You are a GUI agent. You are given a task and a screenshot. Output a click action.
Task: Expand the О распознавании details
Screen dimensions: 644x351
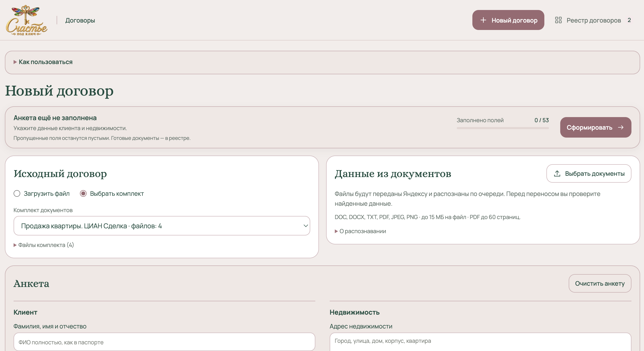pyautogui.click(x=360, y=231)
